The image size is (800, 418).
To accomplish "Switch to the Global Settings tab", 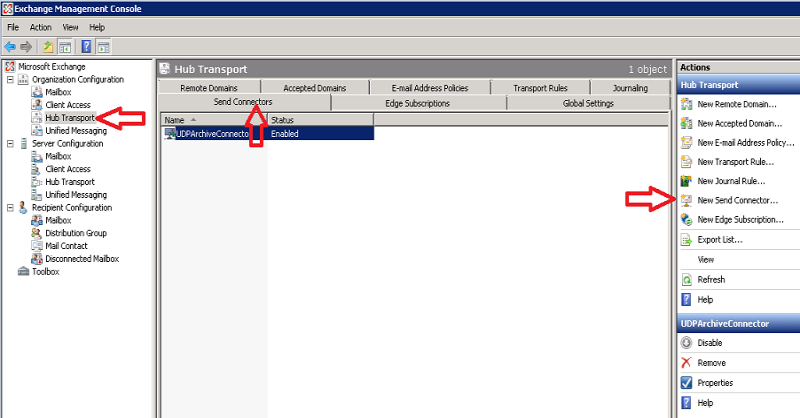I will coord(588,103).
